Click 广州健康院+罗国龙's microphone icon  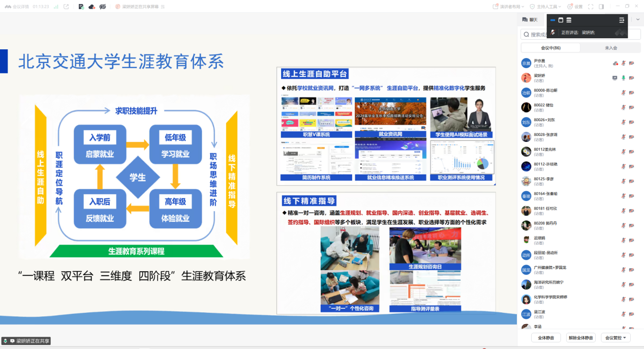(x=624, y=270)
